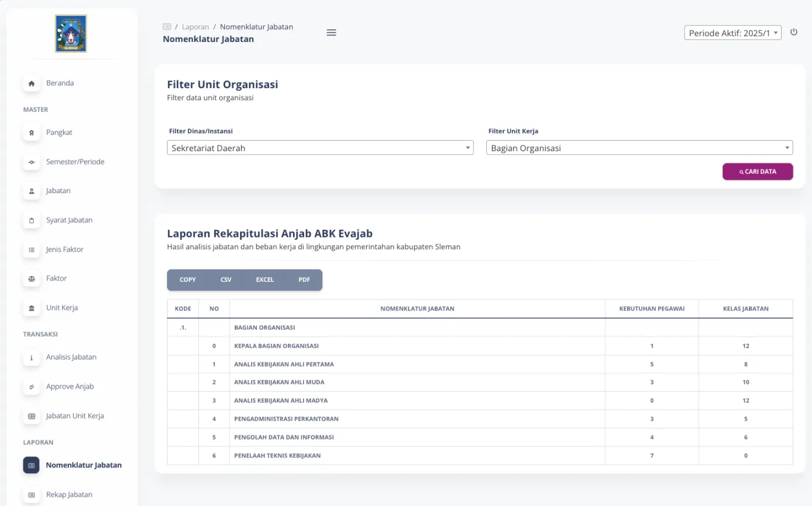Click the Beranda home icon
The image size is (812, 506).
32,83
